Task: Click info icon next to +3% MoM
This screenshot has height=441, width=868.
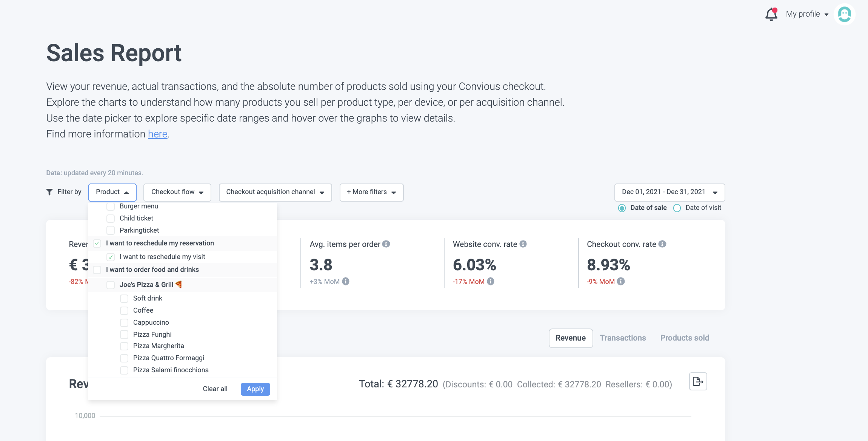Action: pos(346,281)
